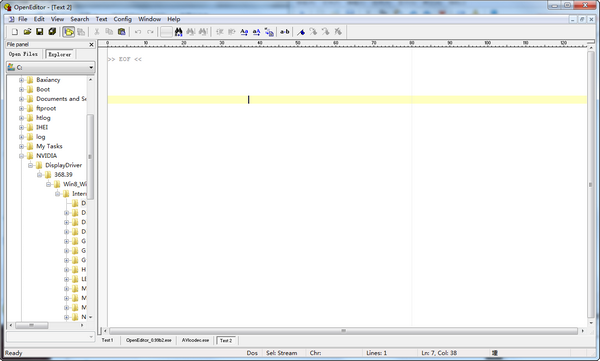Click the OpenEditor icon in title bar

[7, 7]
